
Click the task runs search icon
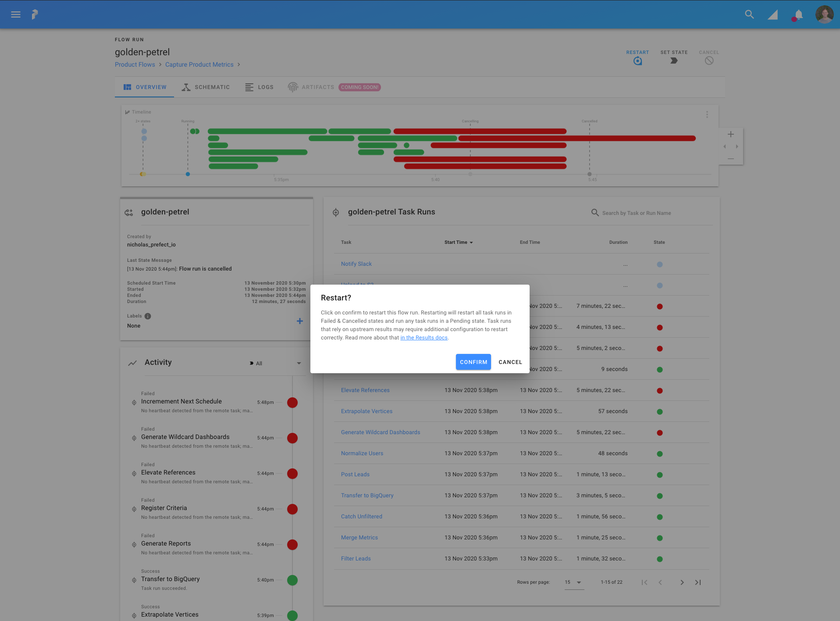(x=595, y=213)
